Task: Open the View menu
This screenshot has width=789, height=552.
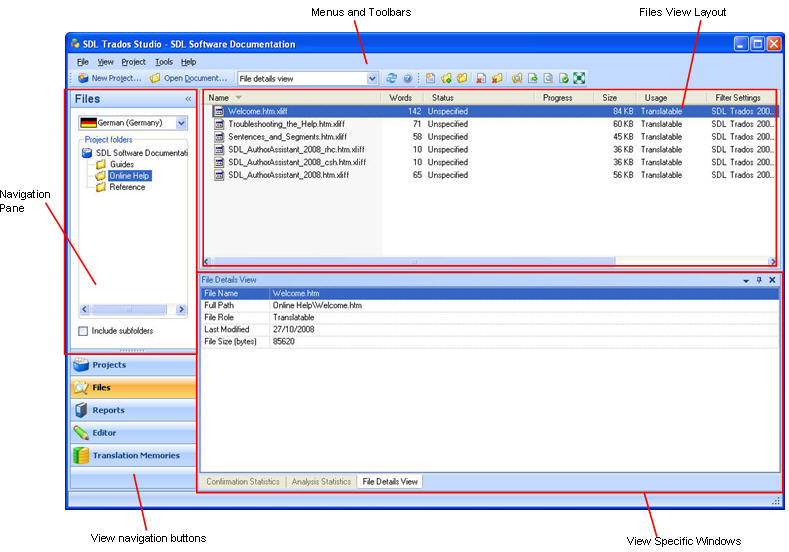Action: [x=105, y=62]
